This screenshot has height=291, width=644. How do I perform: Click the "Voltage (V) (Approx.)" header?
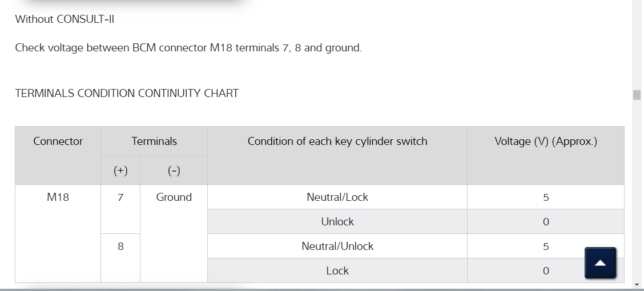coord(545,142)
